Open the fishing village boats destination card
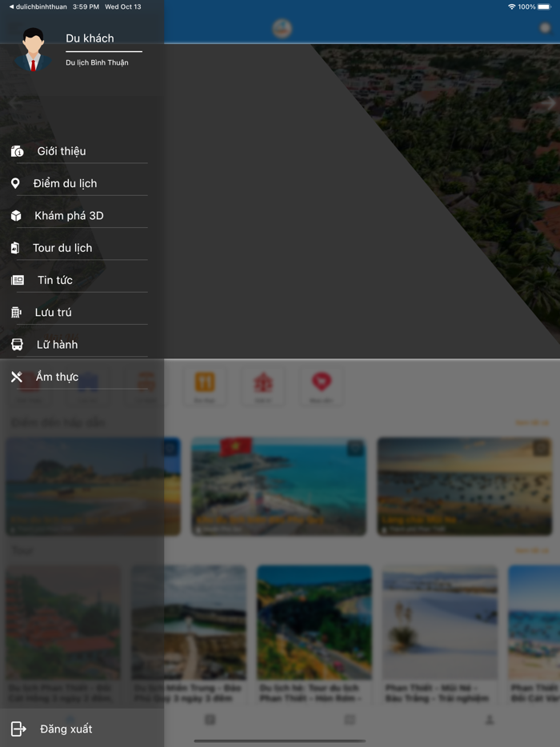The height and width of the screenshot is (747, 560). point(464,486)
